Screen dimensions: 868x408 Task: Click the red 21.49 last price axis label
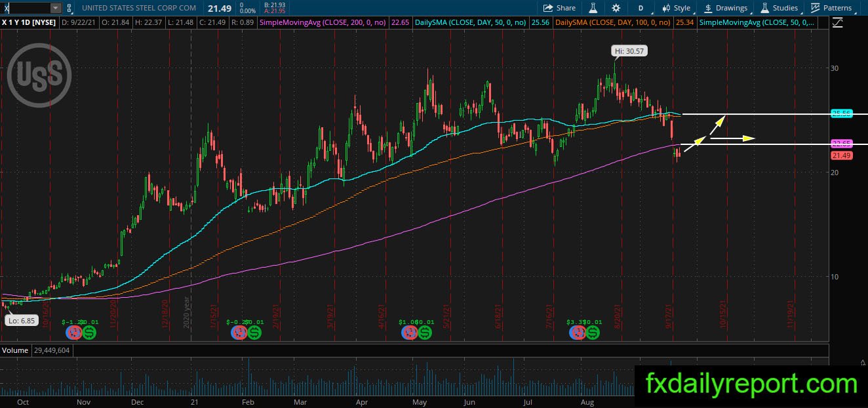pos(841,155)
